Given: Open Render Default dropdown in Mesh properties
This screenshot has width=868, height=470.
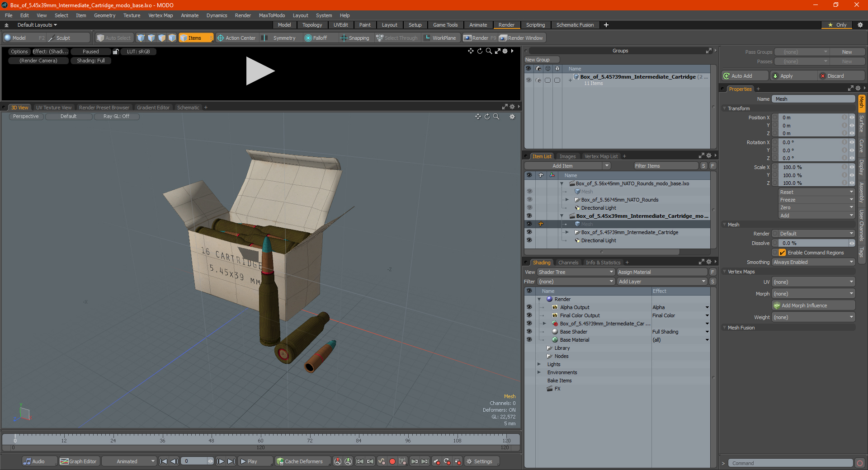Looking at the screenshot, I should coord(816,234).
